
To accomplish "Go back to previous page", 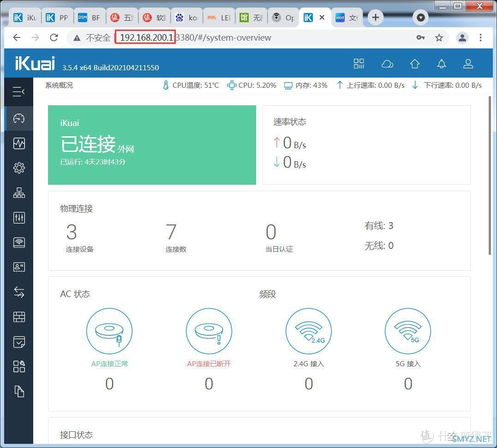I will pos(17,38).
